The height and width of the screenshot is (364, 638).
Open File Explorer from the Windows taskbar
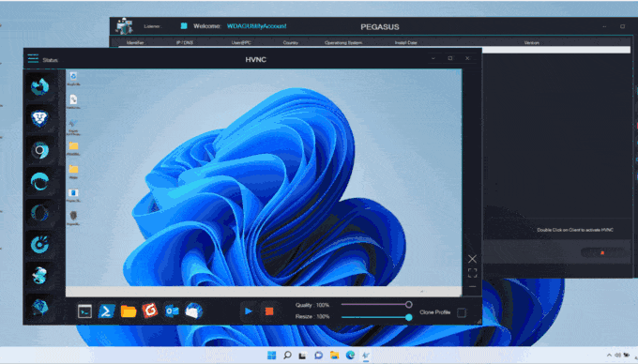coord(334,355)
